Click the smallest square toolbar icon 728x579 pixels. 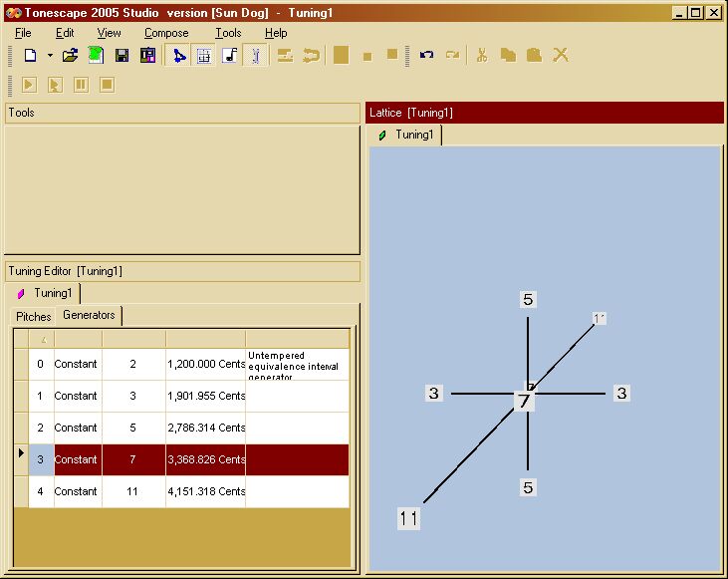click(x=367, y=57)
